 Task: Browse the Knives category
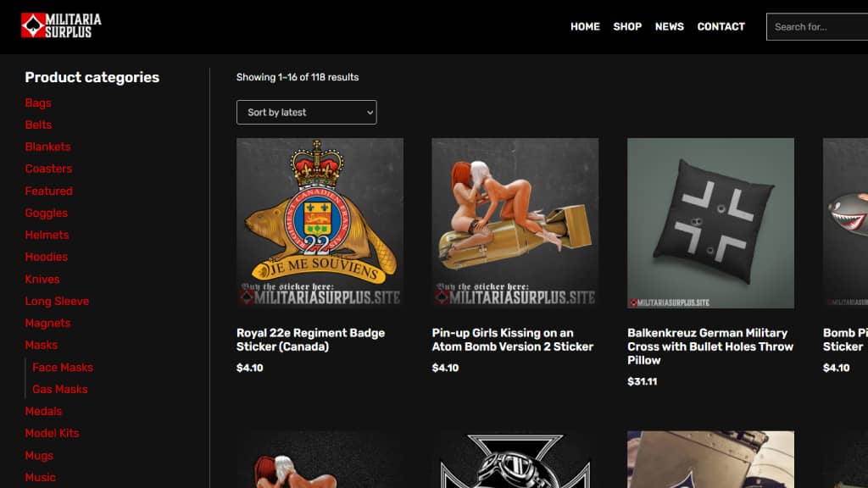(42, 279)
